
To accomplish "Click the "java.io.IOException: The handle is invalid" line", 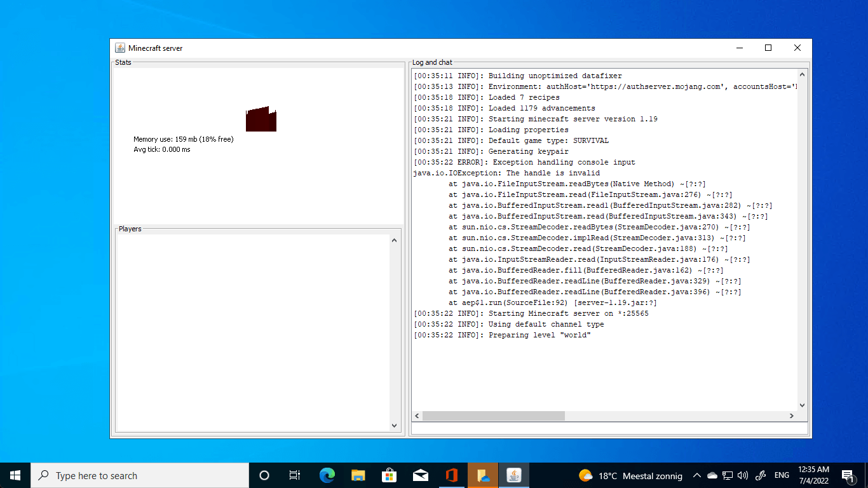I will pos(506,173).
